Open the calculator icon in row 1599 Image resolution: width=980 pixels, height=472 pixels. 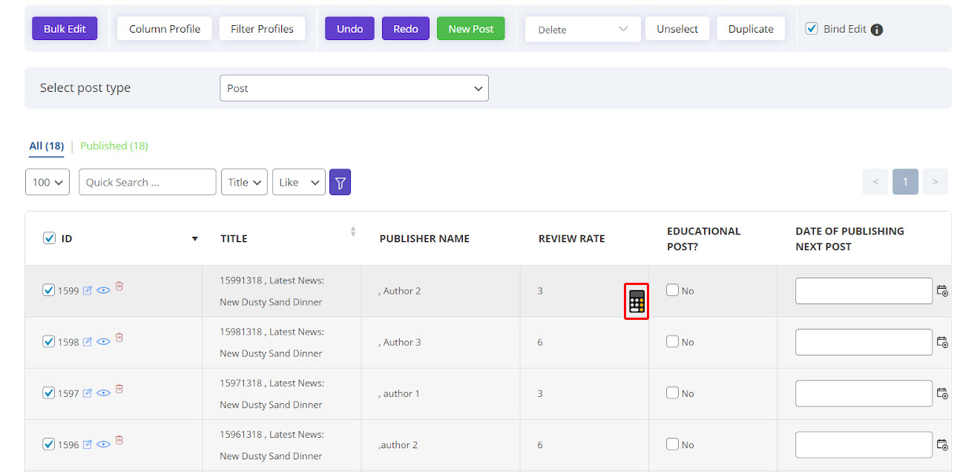point(637,301)
